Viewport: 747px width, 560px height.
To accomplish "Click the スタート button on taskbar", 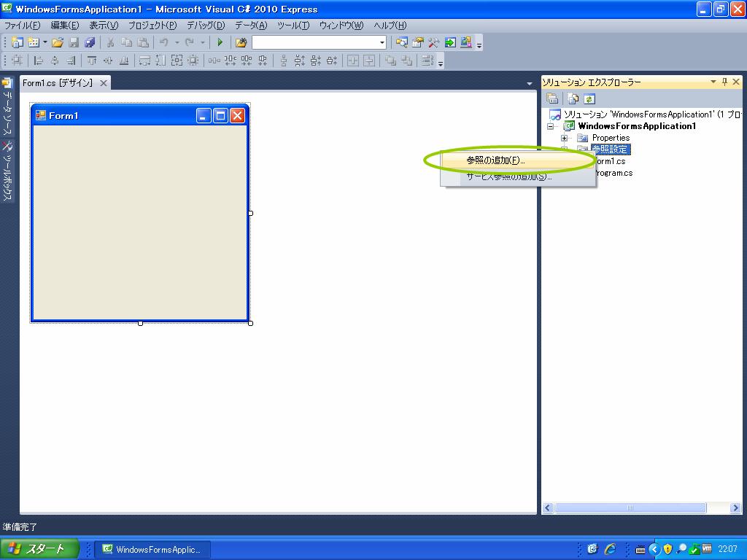I will point(36,549).
